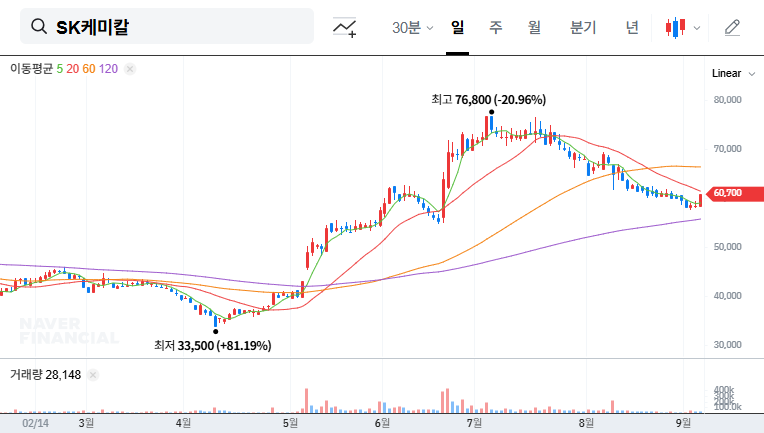Select the pencil drawing tool

732,27
